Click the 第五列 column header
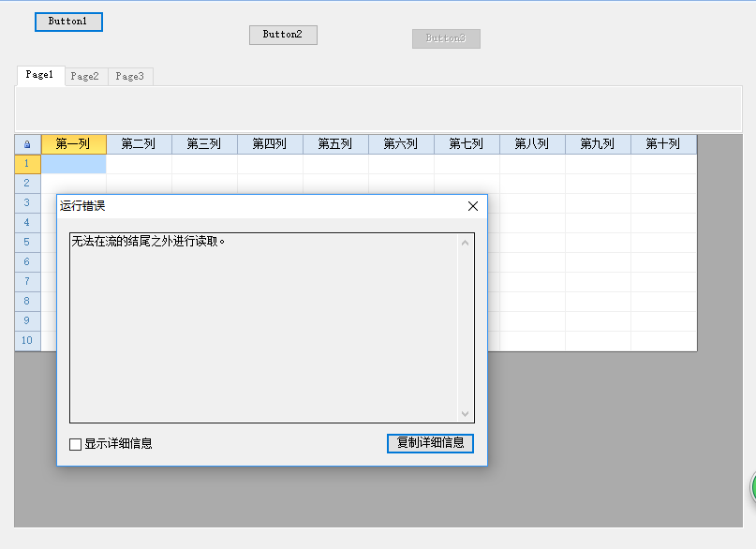The height and width of the screenshot is (549, 756). pos(335,144)
